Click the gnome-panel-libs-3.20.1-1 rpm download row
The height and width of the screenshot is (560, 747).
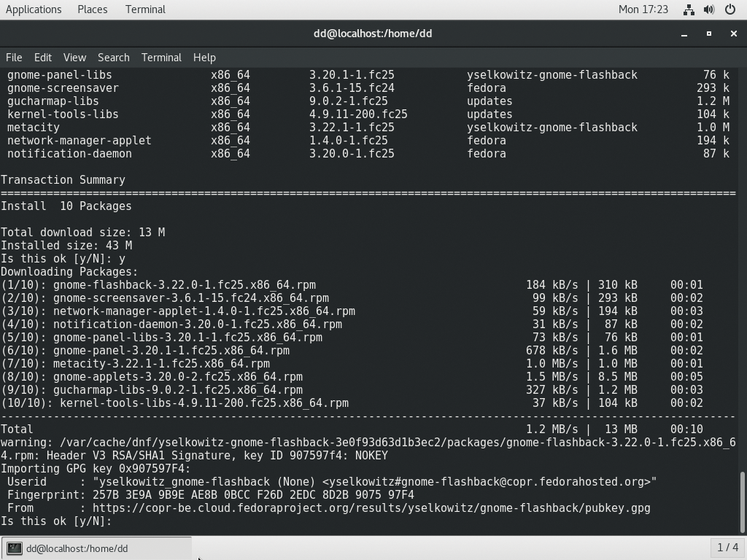[352, 337]
